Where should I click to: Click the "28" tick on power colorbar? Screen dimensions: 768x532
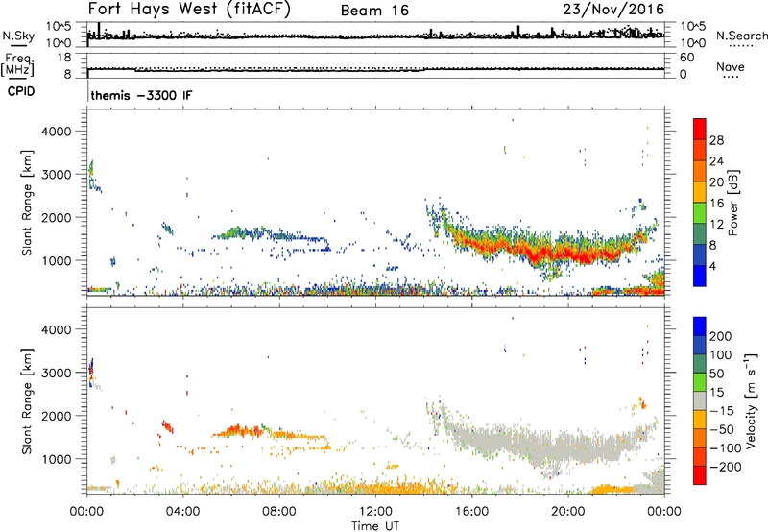[x=716, y=140]
